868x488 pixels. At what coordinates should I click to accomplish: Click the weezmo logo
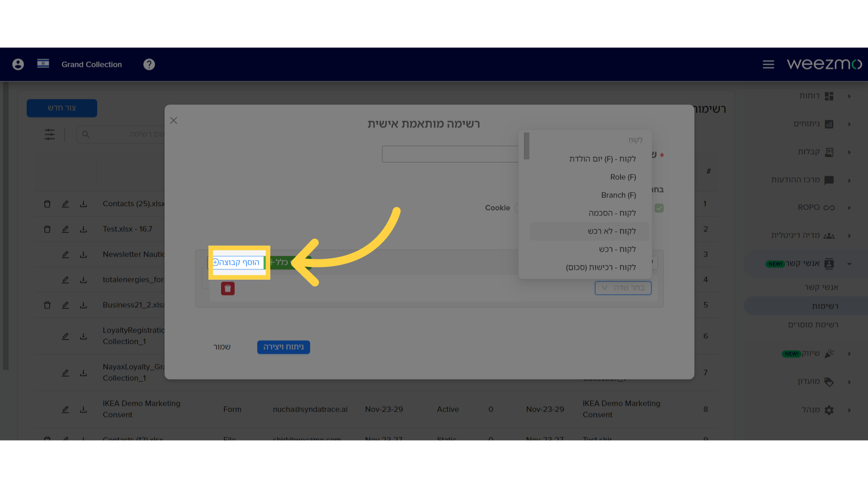click(x=824, y=64)
